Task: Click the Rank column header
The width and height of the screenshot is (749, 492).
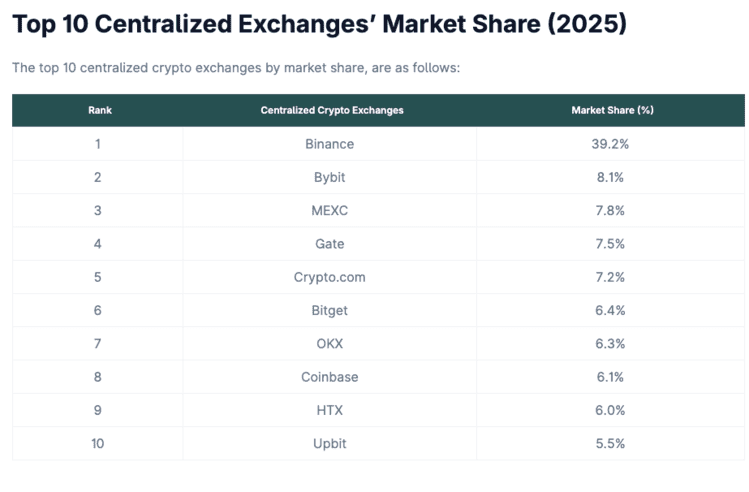Action: (99, 110)
